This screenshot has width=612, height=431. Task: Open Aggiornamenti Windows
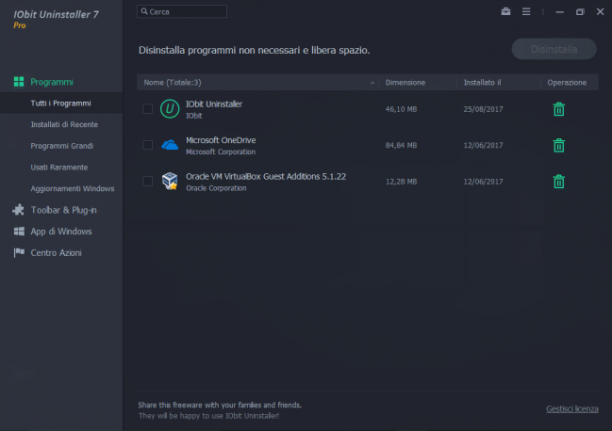73,189
